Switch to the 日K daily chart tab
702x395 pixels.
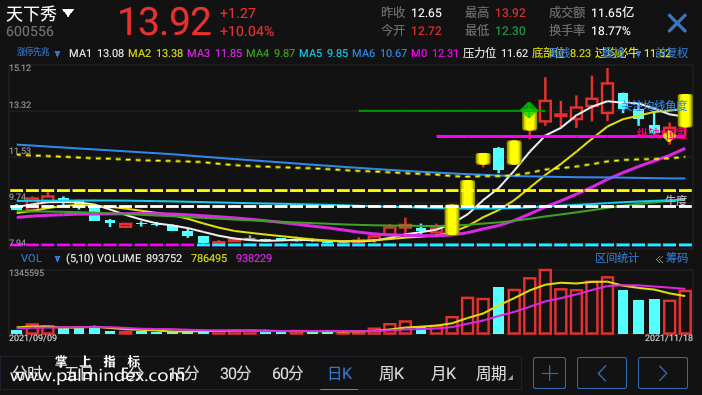click(340, 373)
